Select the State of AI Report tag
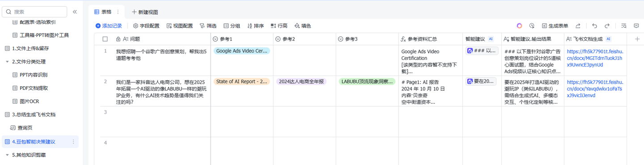Image resolution: width=644 pixels, height=165 pixels. [x=242, y=81]
